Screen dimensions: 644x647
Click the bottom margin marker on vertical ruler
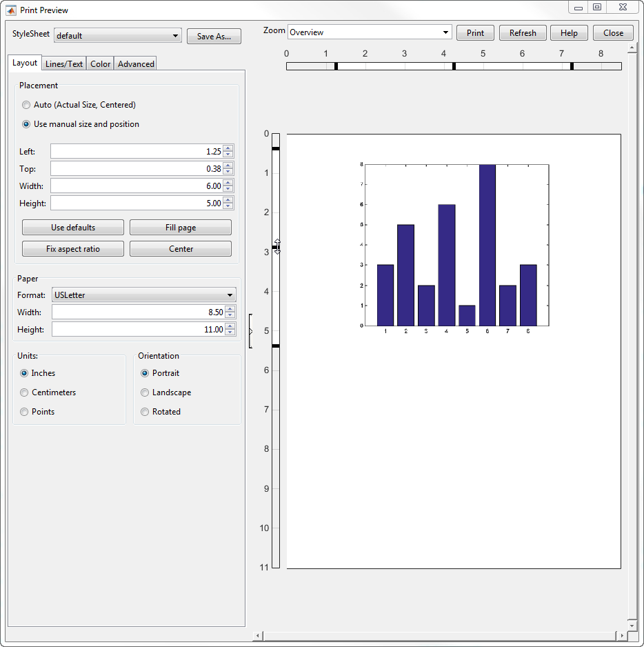276,346
